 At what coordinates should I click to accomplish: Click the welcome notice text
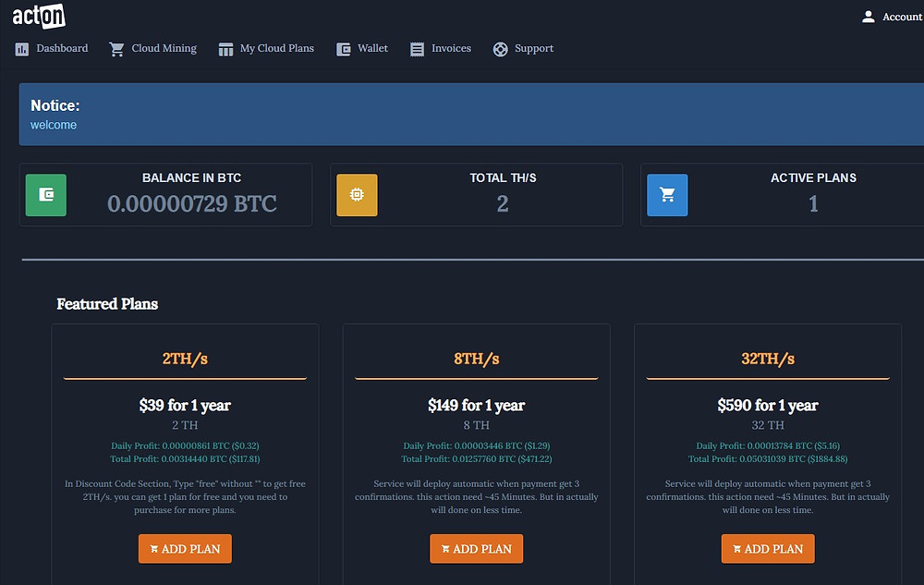pos(54,125)
